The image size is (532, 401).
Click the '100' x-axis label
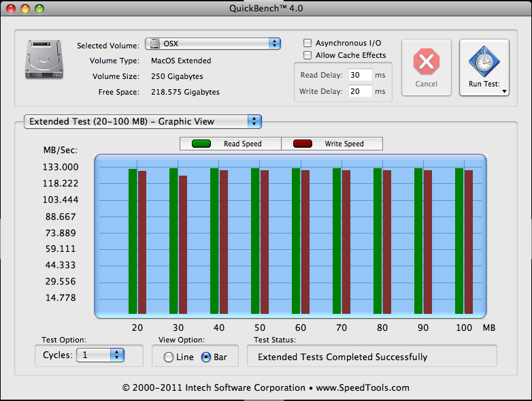point(464,327)
